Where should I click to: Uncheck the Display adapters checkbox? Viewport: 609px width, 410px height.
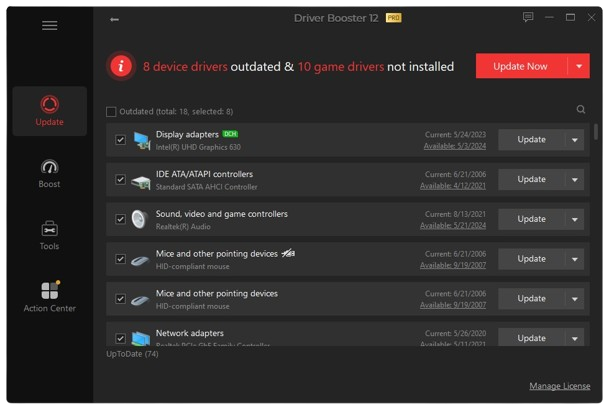(120, 140)
